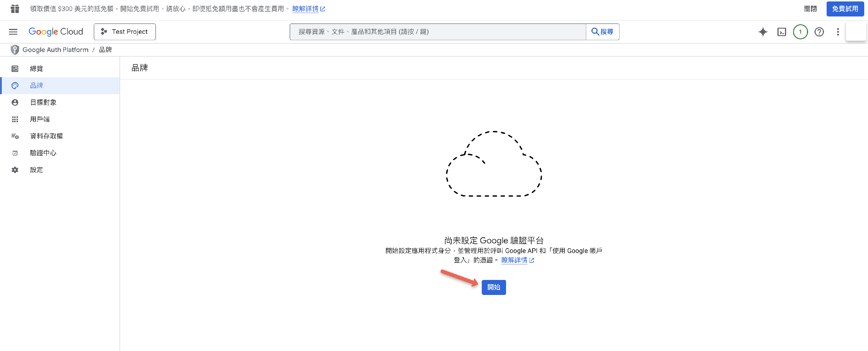Open the hamburger navigation menu

coord(13,32)
